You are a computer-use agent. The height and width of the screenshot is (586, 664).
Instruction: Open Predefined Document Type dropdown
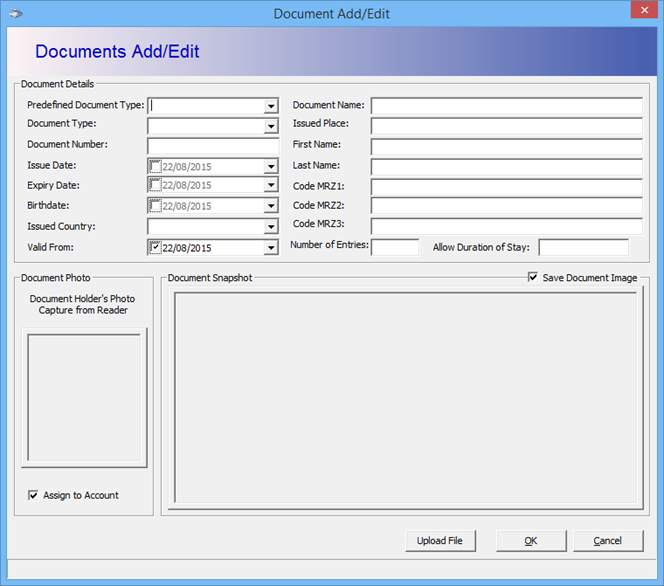coord(271,105)
